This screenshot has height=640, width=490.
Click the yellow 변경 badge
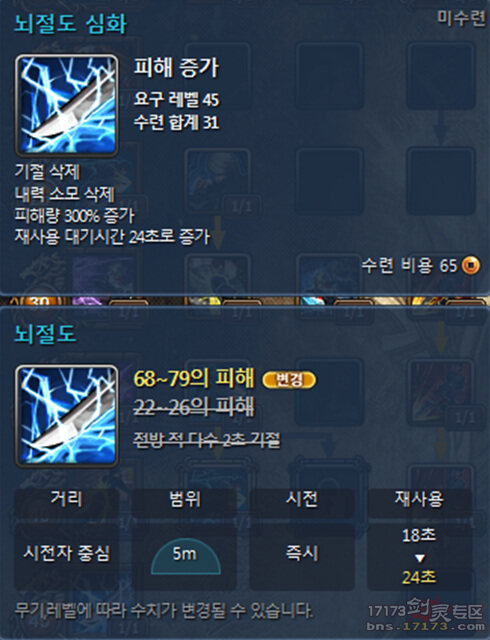(289, 380)
